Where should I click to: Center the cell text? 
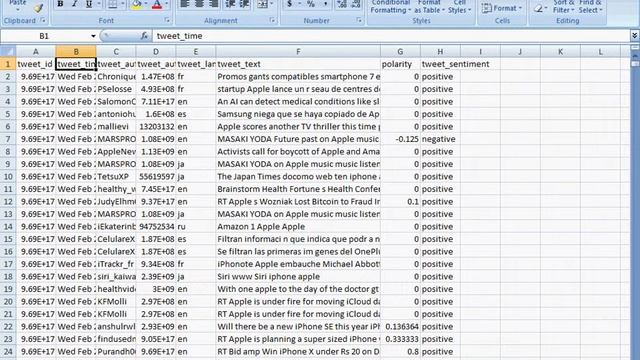(x=199, y=4)
